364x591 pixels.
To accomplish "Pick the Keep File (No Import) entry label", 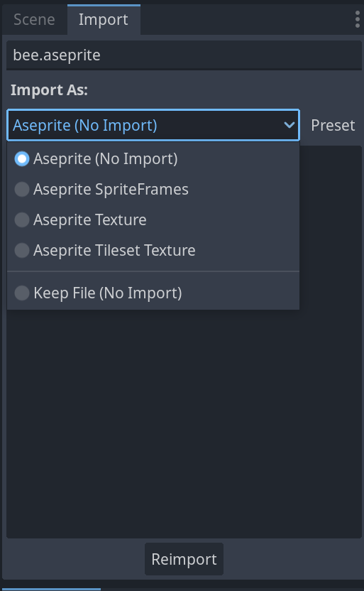I will click(108, 293).
